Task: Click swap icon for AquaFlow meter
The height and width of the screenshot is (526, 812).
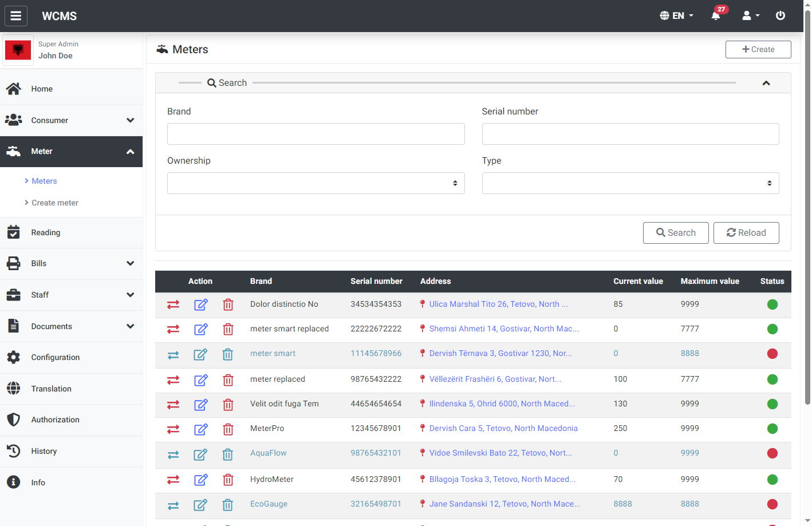Action: 173,454
